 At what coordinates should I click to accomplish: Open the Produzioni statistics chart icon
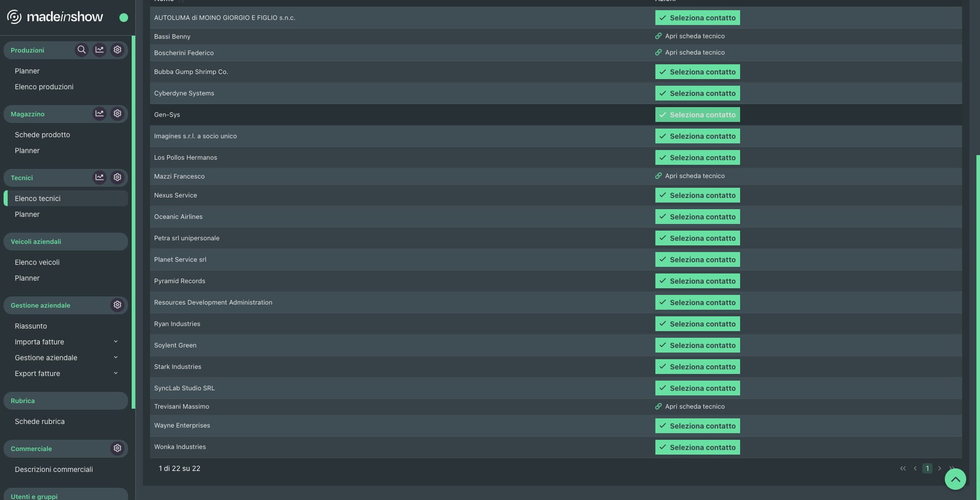coord(100,50)
